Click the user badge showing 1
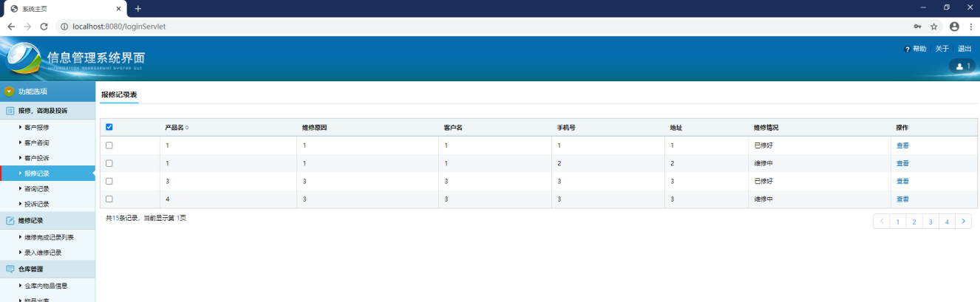Viewport: 980px width, 302px height. (963, 66)
